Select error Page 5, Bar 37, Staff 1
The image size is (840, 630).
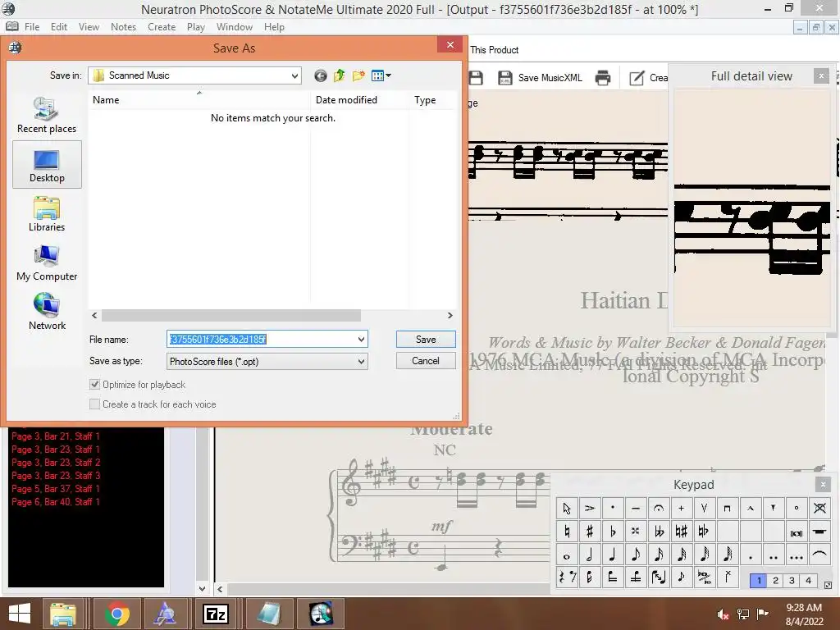point(56,489)
